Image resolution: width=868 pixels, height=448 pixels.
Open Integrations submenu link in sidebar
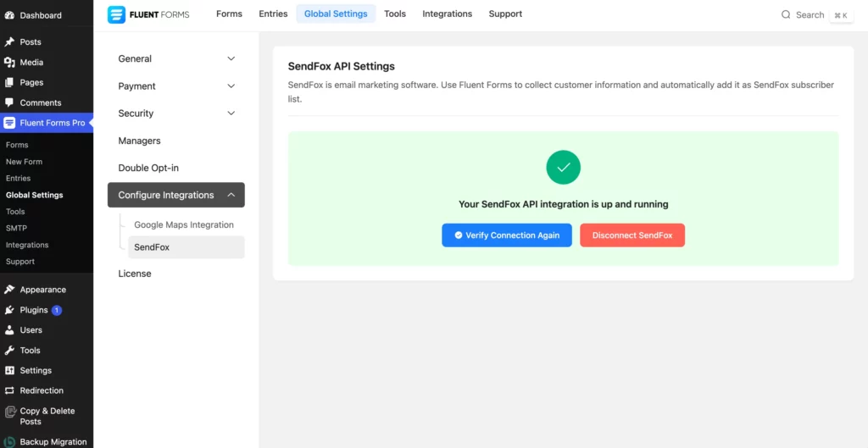(27, 245)
